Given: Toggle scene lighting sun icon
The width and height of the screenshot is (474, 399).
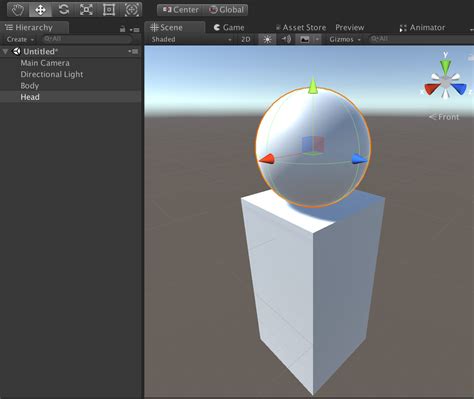Looking at the screenshot, I should tap(267, 39).
